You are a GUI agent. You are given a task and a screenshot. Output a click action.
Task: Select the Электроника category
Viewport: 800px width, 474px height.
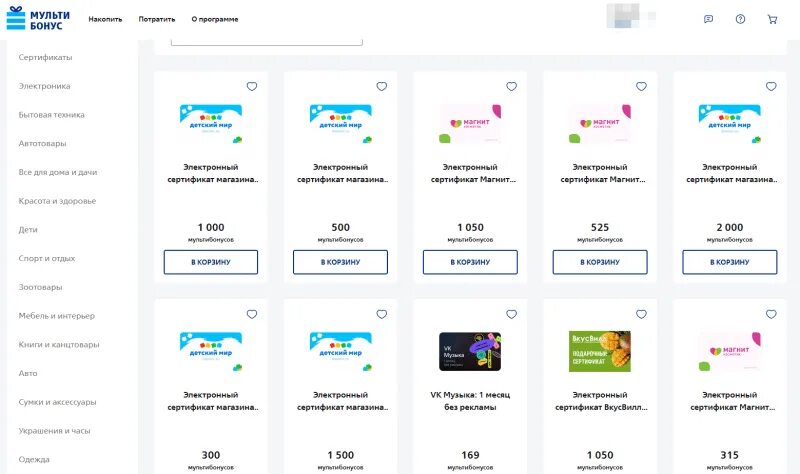point(44,86)
